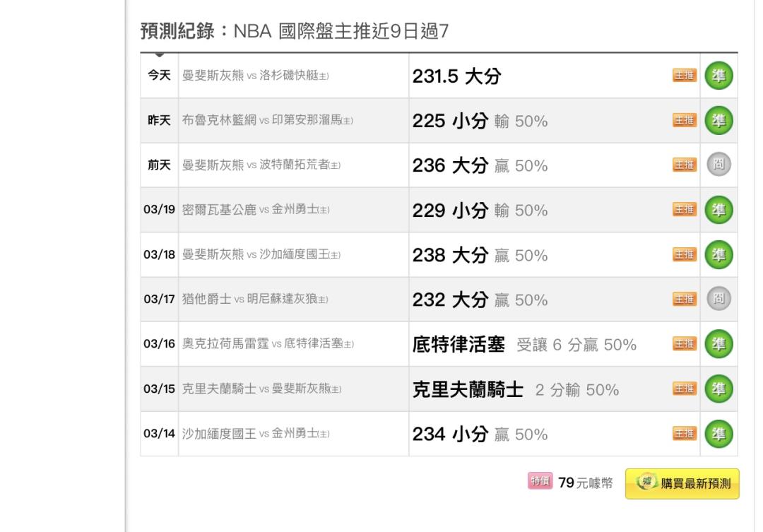Screen dimensions: 763x532
Task: Click orange 主推 badge for 03/14 game
Action: tap(683, 434)
